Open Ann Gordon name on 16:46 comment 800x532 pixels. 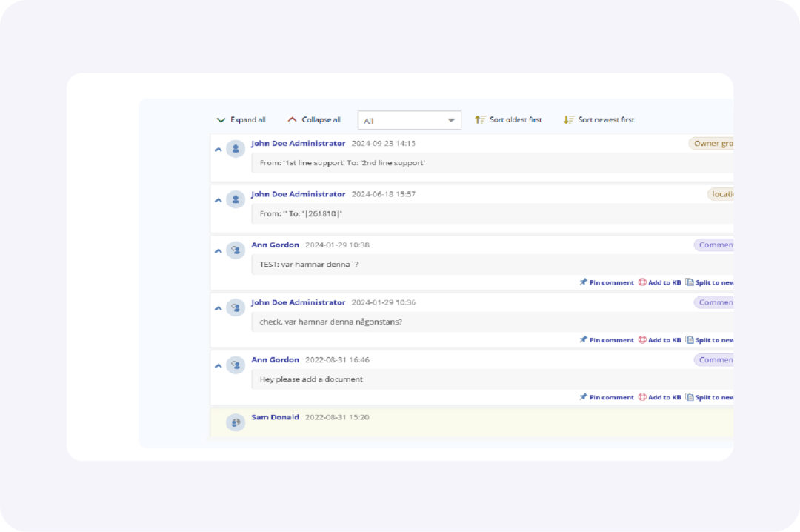[275, 359]
